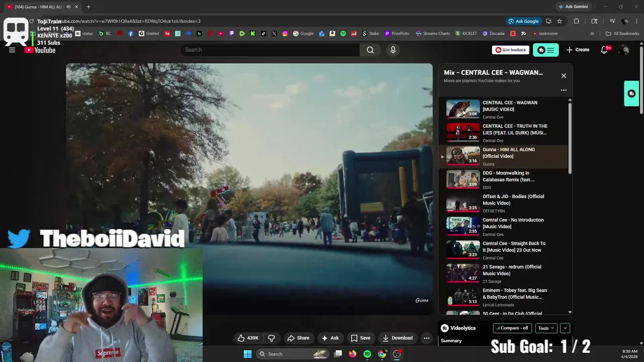Mute the tab audio speaker icon
Screen dimensions: 644x362
point(68,7)
